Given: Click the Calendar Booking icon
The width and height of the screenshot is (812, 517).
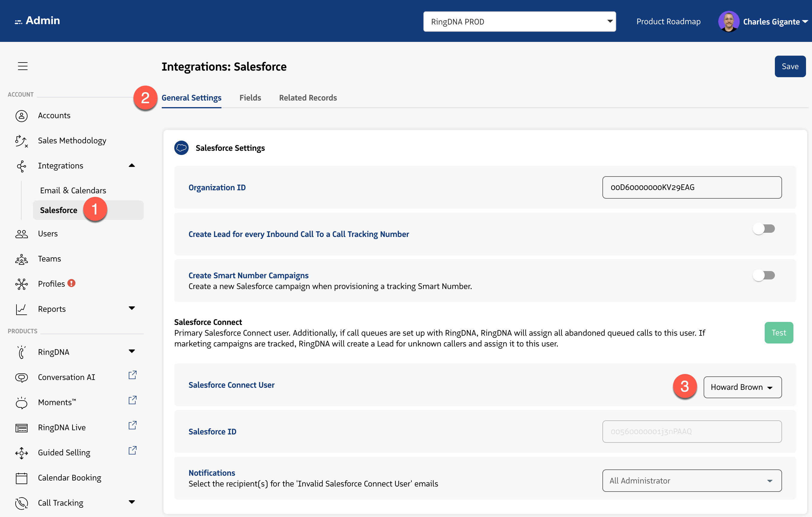Looking at the screenshot, I should point(21,478).
